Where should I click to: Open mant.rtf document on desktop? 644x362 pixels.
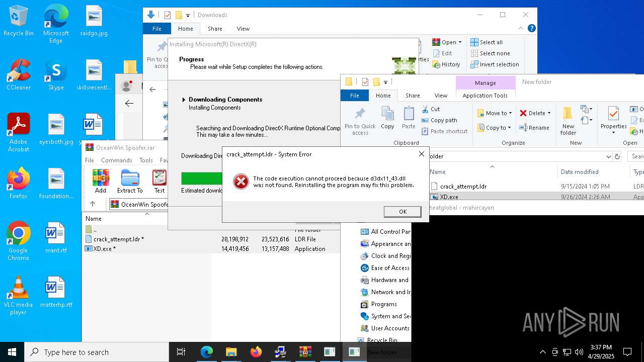[x=56, y=238]
